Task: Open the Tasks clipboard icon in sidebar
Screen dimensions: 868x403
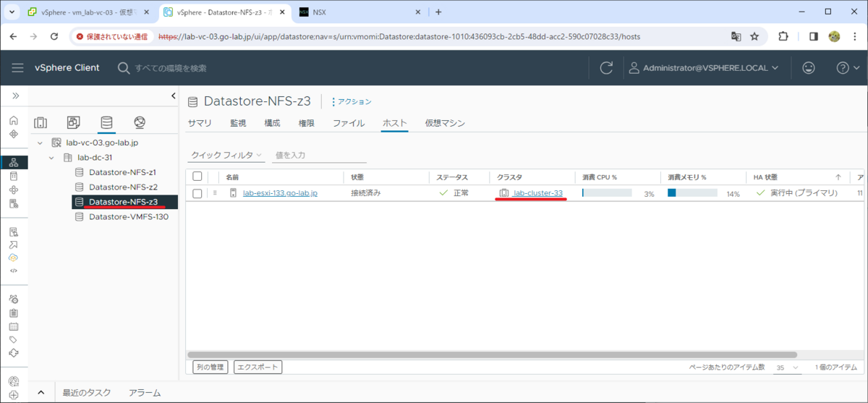Action: coord(14,313)
